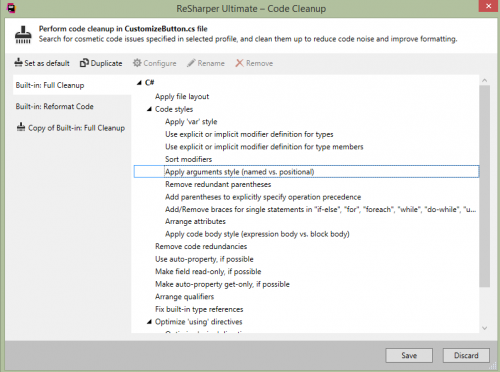The height and width of the screenshot is (372, 500).
Task: Select the Built-in: Reformat Code profile
Action: (x=72, y=107)
